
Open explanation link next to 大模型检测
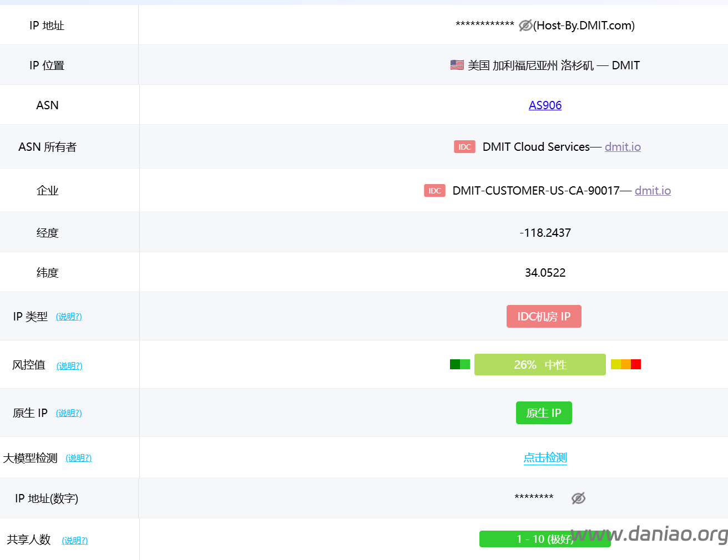click(78, 458)
